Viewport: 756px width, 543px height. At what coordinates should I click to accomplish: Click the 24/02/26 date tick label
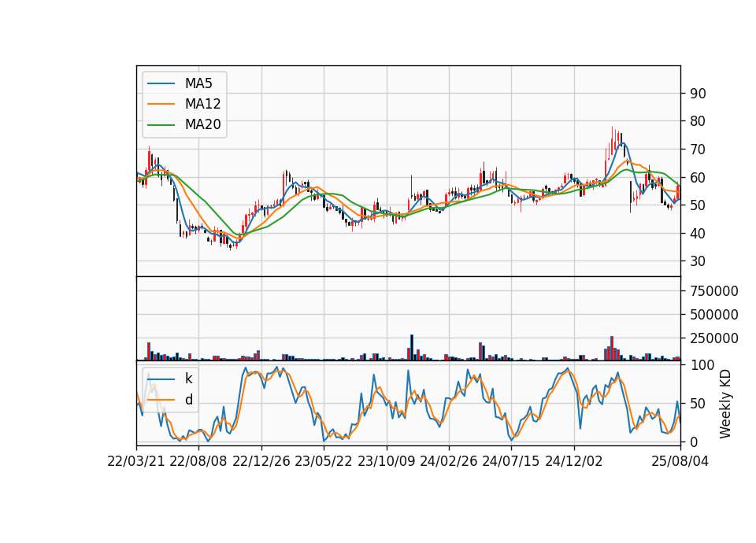[448, 461]
